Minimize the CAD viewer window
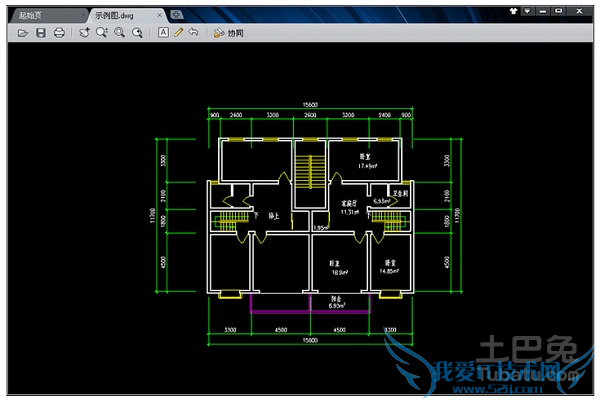The width and height of the screenshot is (600, 404). [x=543, y=11]
